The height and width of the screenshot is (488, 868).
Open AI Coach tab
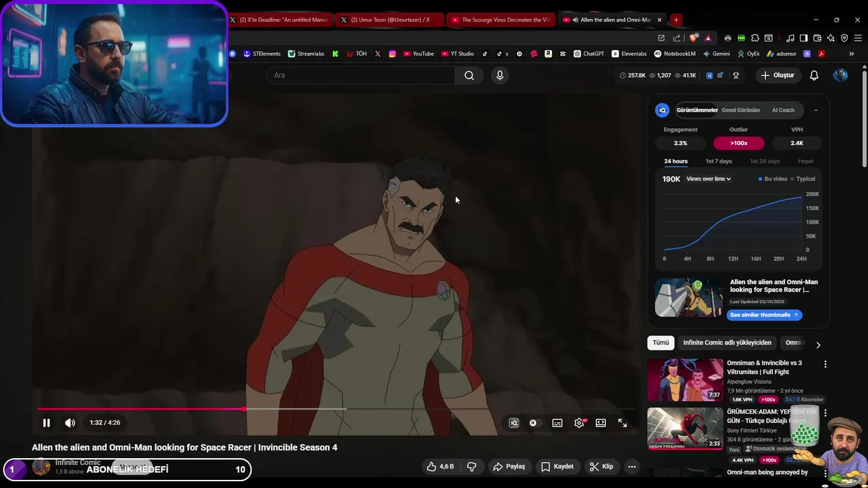pos(783,110)
